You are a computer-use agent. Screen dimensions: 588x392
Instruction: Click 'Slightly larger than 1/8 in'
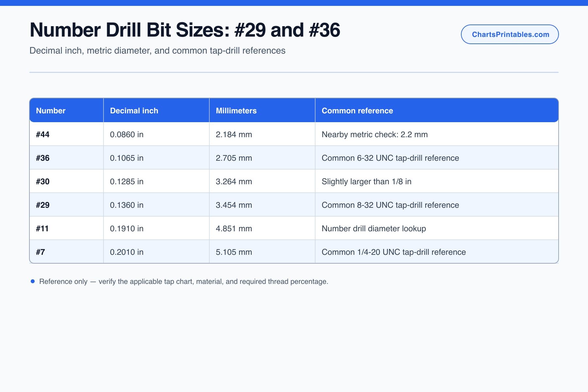tap(367, 182)
